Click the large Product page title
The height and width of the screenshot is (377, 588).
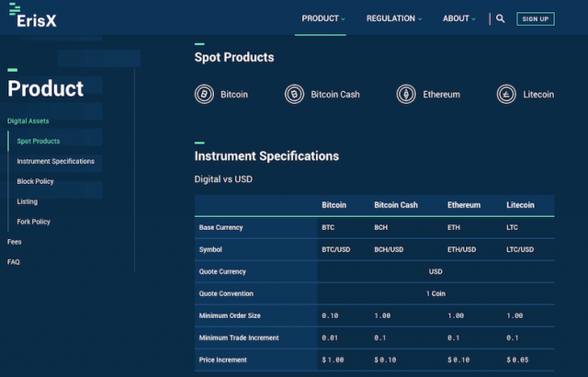[45, 88]
